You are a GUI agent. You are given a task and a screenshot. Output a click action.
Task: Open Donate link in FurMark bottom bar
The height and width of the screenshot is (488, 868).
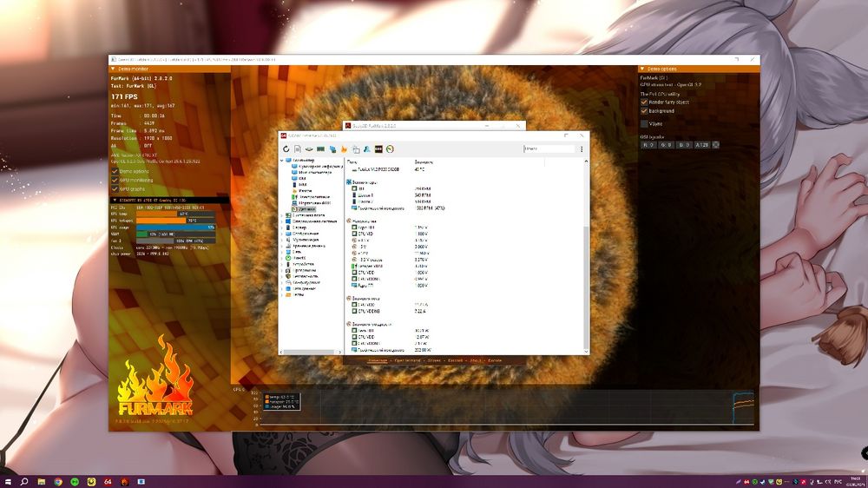pyautogui.click(x=495, y=360)
